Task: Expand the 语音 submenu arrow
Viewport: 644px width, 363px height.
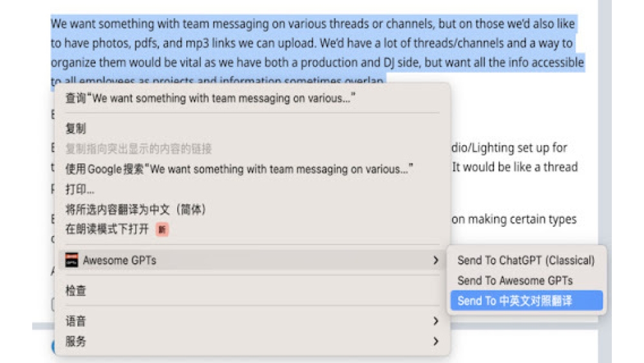Action: pyautogui.click(x=435, y=321)
